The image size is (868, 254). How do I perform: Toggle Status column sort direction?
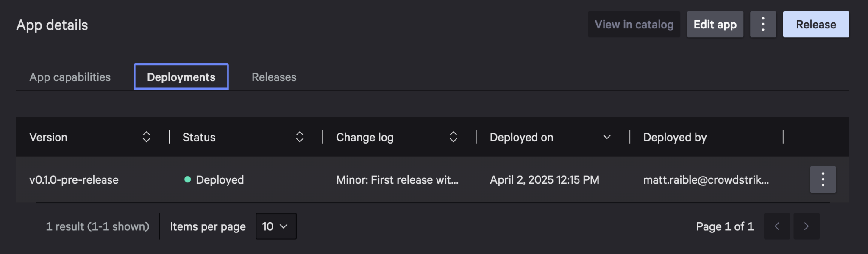pyautogui.click(x=300, y=137)
